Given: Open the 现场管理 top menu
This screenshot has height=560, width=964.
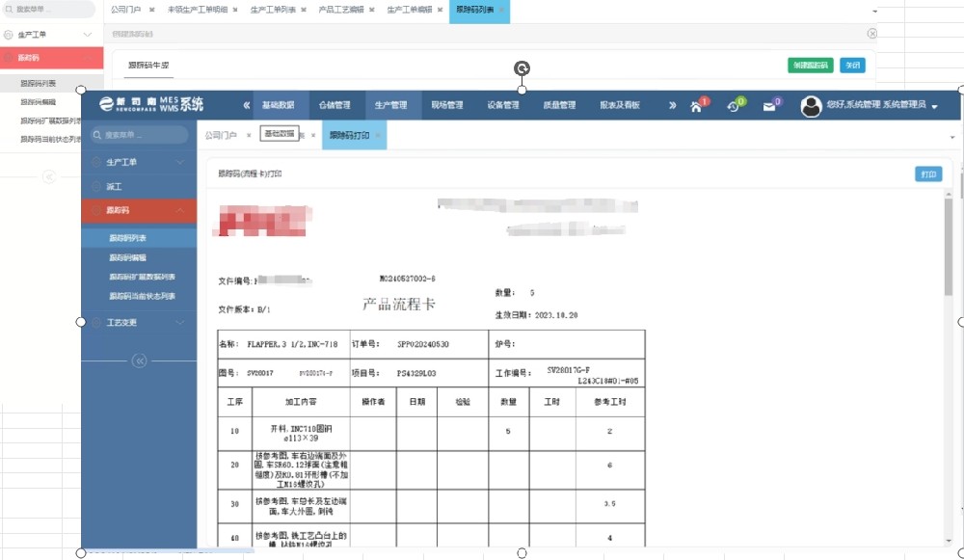Looking at the screenshot, I should (447, 105).
